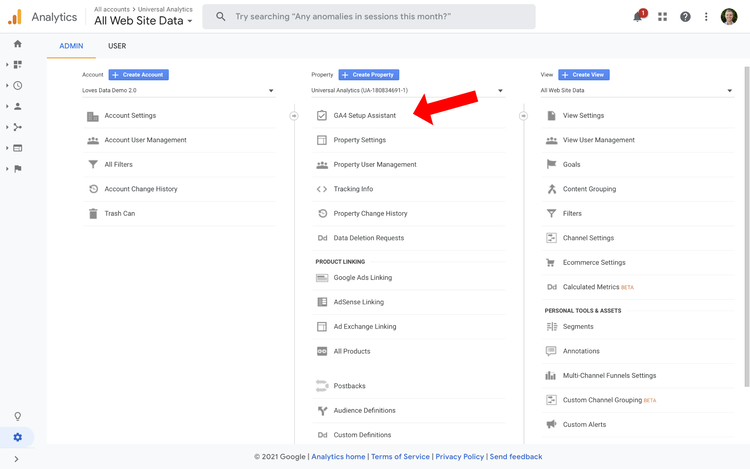Open AdSense Linking
Viewport: 750px width, 469px height.
(x=359, y=302)
